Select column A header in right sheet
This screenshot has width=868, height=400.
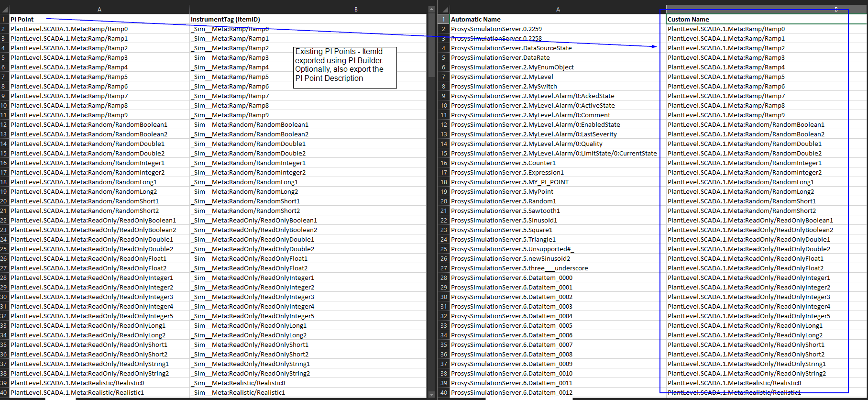[558, 10]
